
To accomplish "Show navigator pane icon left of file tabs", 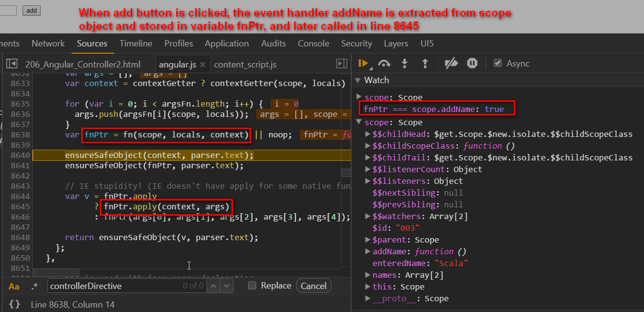I will click(12, 64).
